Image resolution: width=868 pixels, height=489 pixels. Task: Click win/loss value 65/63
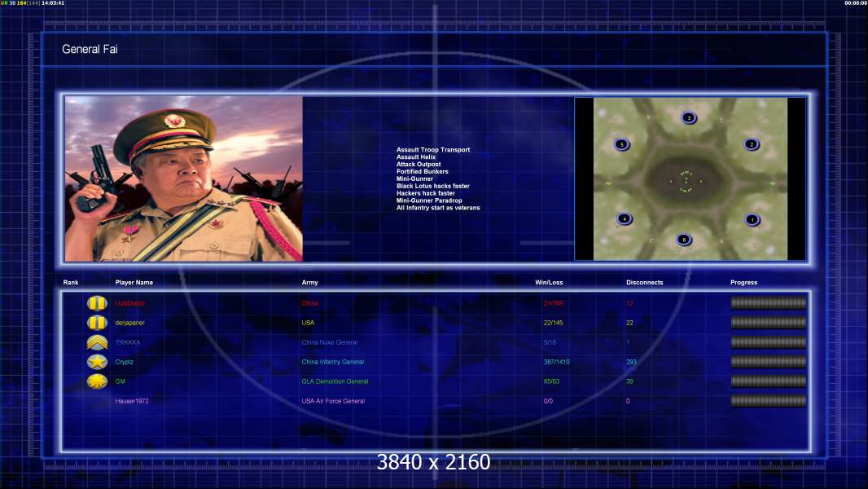[x=551, y=381]
